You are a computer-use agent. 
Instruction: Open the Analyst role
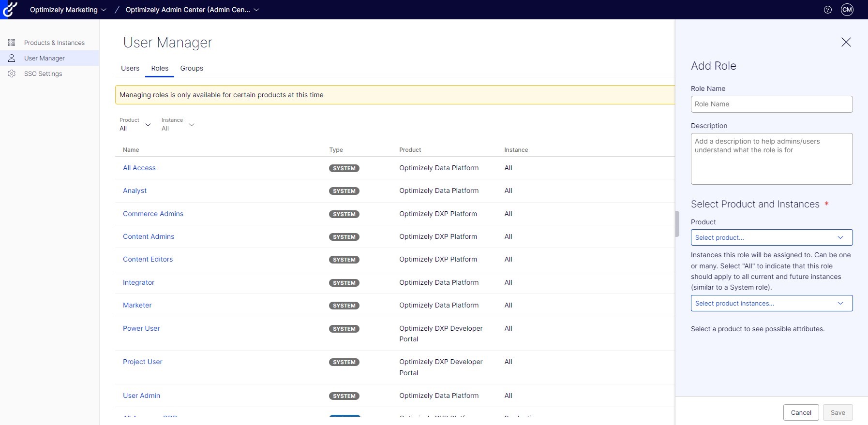point(135,191)
